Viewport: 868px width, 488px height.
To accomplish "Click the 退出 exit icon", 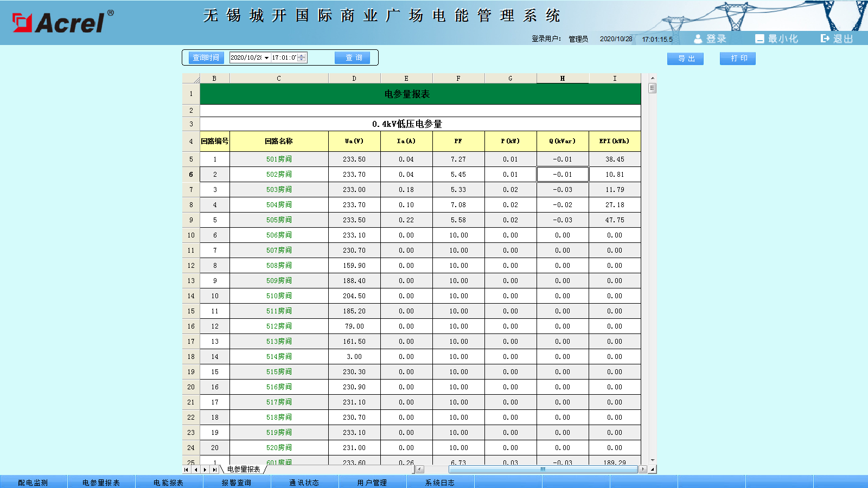I will 825,38.
